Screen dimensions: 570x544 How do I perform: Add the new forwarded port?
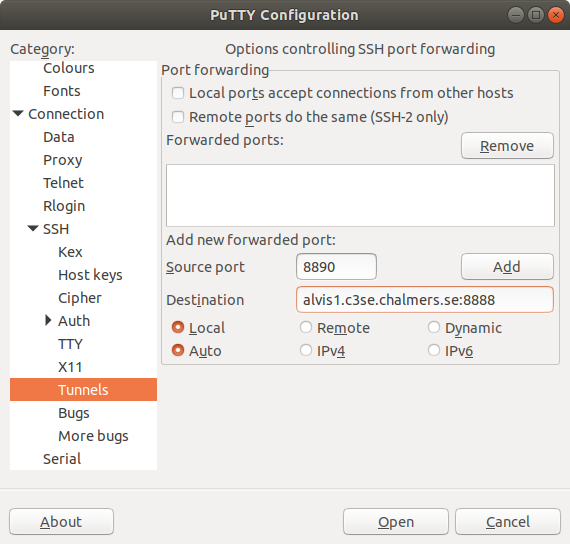coord(507,267)
